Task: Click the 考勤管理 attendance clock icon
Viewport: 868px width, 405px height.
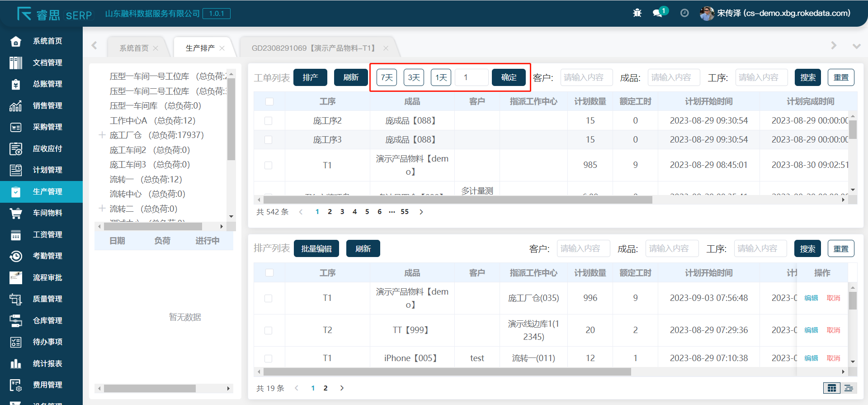Action: click(x=16, y=256)
